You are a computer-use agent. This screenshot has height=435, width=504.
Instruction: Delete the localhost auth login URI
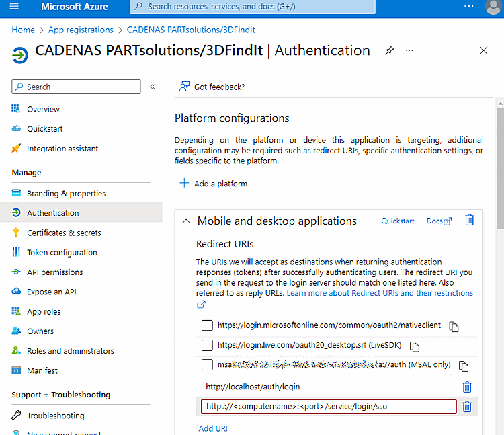pos(467,387)
